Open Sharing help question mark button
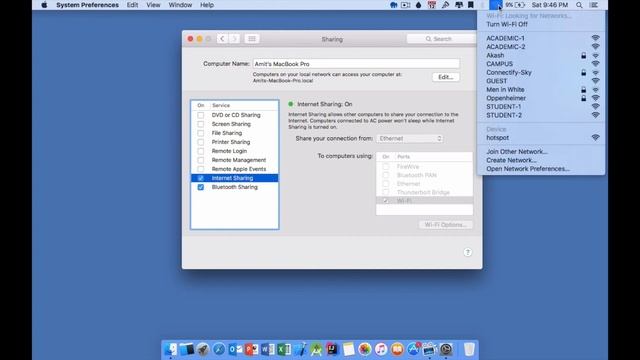Viewport: 640px width, 360px height. pyautogui.click(x=467, y=252)
